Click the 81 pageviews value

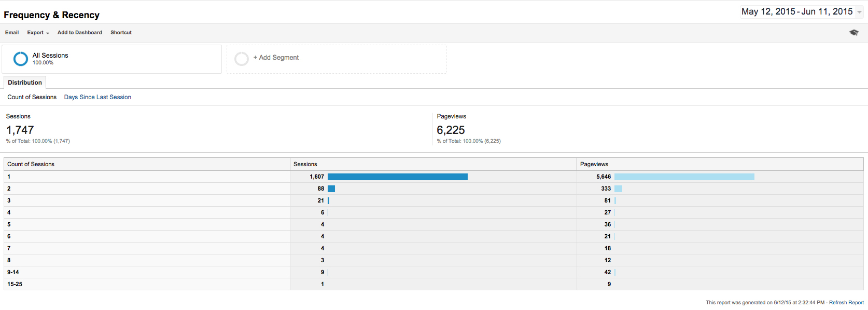coord(608,201)
